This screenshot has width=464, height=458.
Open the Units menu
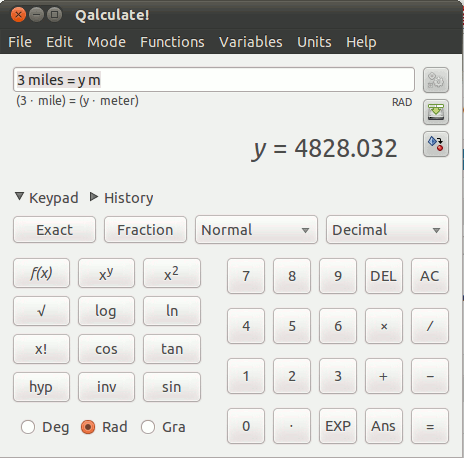coord(314,42)
